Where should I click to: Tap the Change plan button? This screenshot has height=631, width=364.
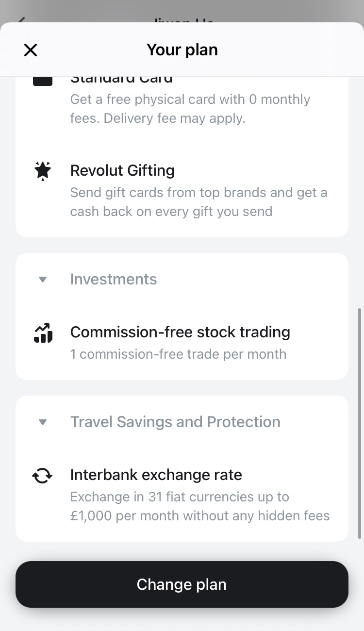pos(182,584)
